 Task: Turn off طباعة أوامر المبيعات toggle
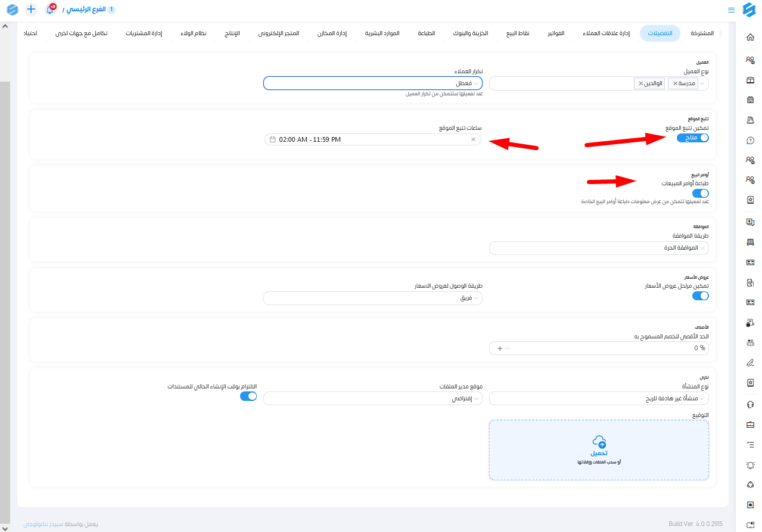coord(700,194)
